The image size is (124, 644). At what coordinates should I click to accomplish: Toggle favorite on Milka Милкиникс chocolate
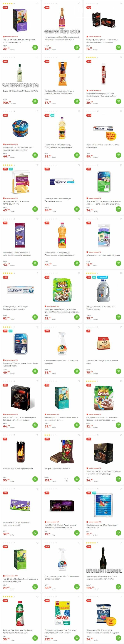click(x=37, y=489)
